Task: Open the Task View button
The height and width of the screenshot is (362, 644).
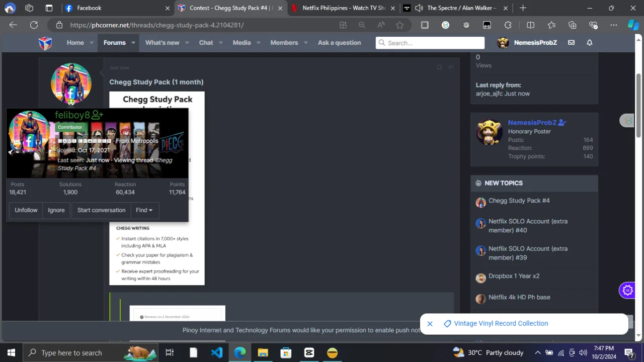Action: point(170,352)
